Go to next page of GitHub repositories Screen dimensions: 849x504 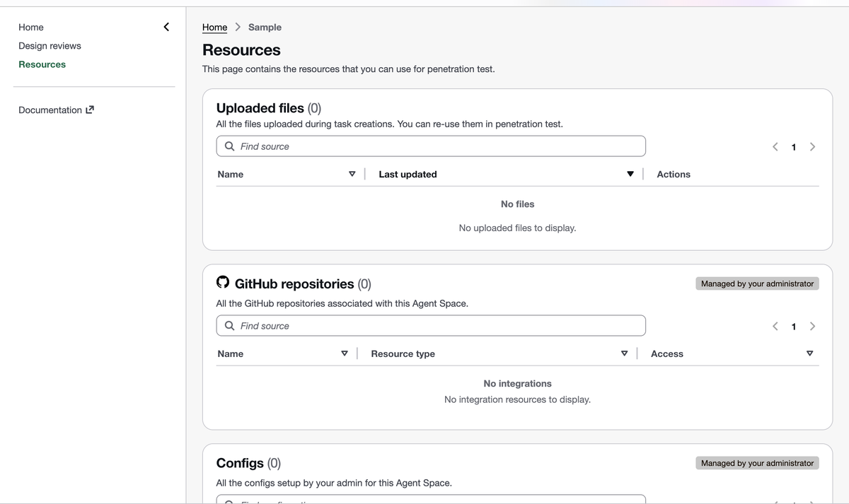click(x=812, y=326)
